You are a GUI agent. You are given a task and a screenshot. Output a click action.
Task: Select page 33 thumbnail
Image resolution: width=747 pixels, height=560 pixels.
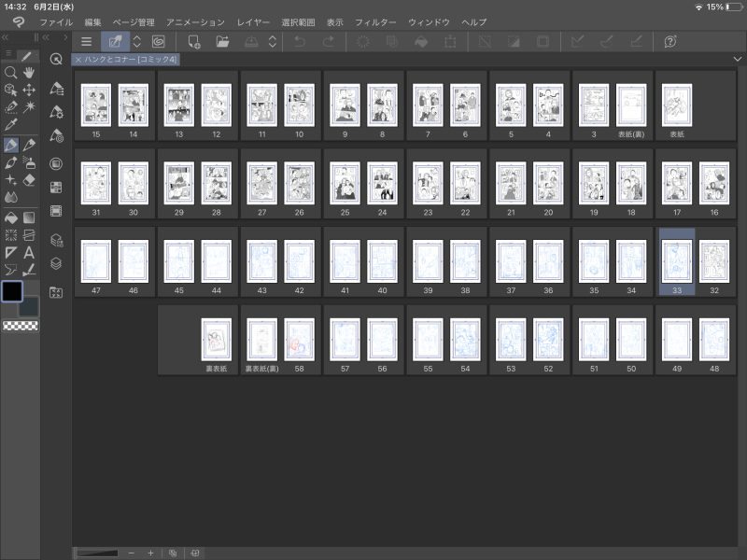(677, 262)
